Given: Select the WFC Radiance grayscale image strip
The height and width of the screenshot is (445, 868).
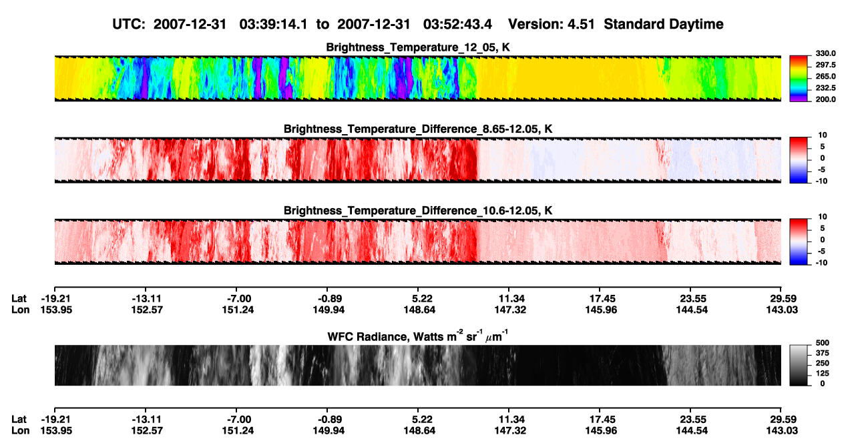Looking at the screenshot, I should click(417, 365).
